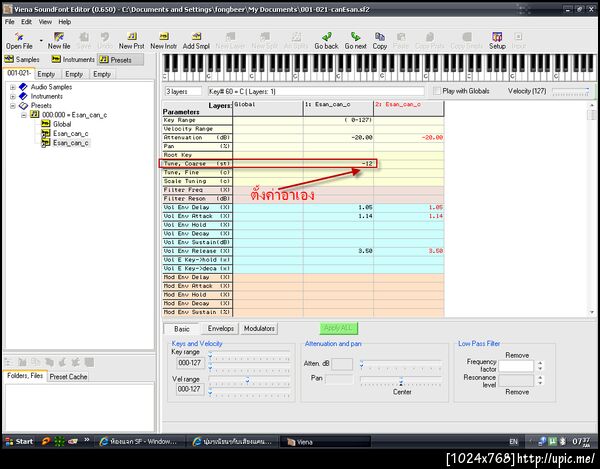Click the 000:000 = Esan_can_c preset icon
Viewport: 600px width, 469px height.
35,114
